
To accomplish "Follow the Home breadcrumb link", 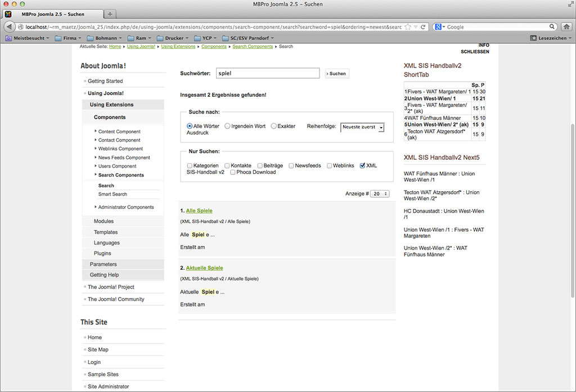I will coord(115,47).
